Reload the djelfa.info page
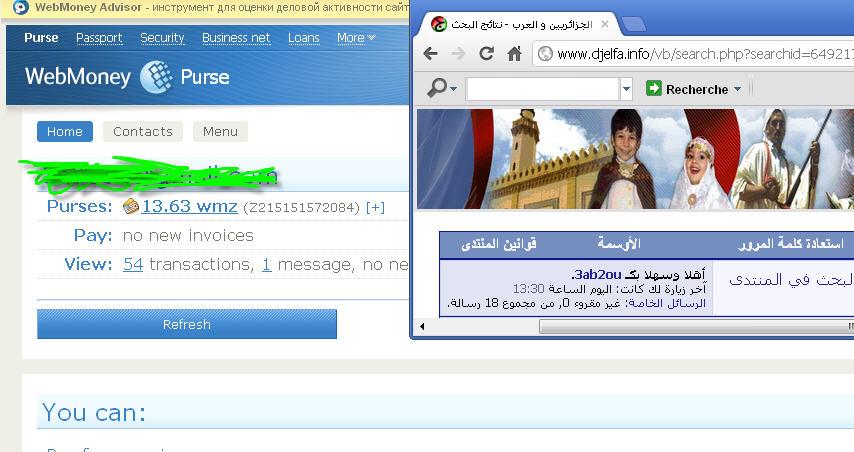This screenshot has height=452, width=854. (x=486, y=53)
